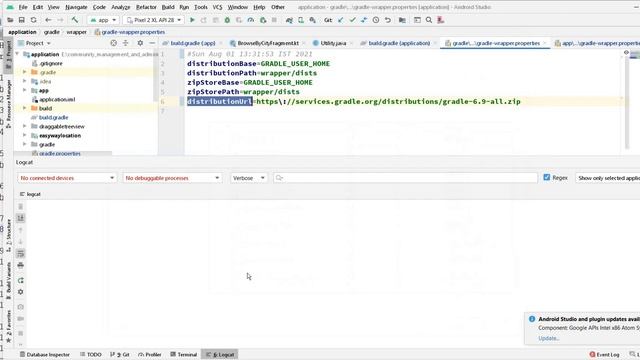The height and width of the screenshot is (360, 640).
Task: Expand draggabletreeview module in tree
Action: point(24,126)
